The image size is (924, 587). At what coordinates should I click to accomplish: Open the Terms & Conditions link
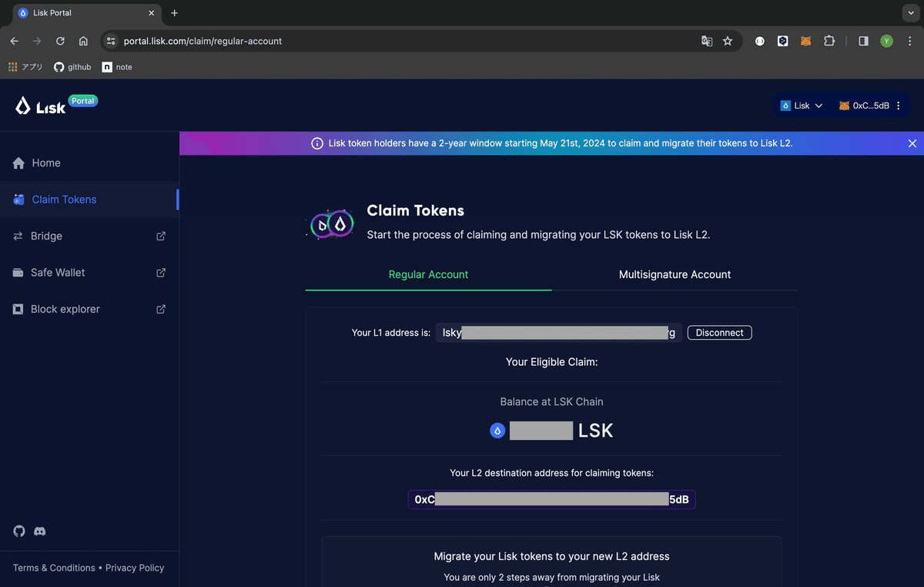pos(54,568)
